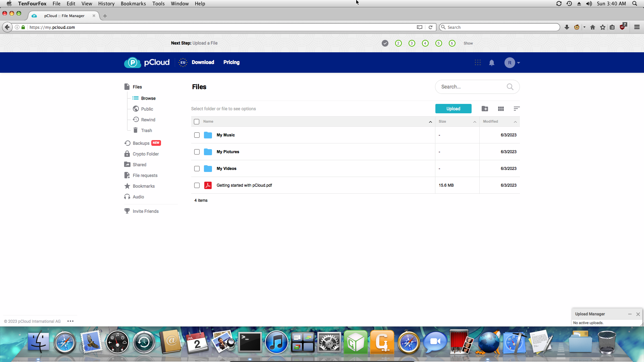Click the Upload a File next step link
644x362 pixels.
point(205,43)
